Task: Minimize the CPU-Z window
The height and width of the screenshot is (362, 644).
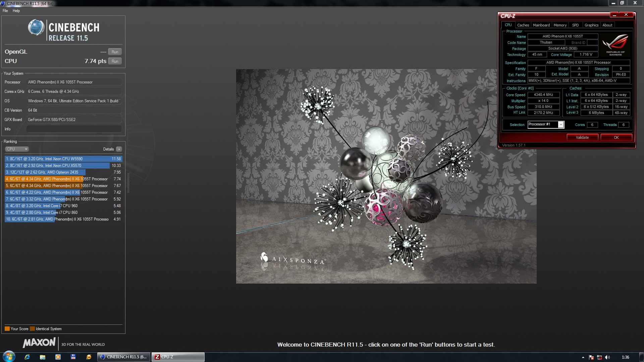Action: [x=614, y=15]
